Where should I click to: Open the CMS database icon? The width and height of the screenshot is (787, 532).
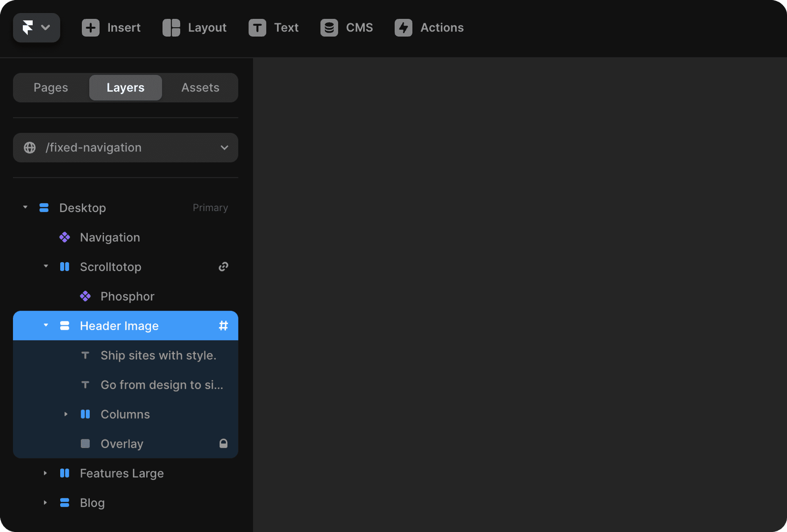point(329,28)
